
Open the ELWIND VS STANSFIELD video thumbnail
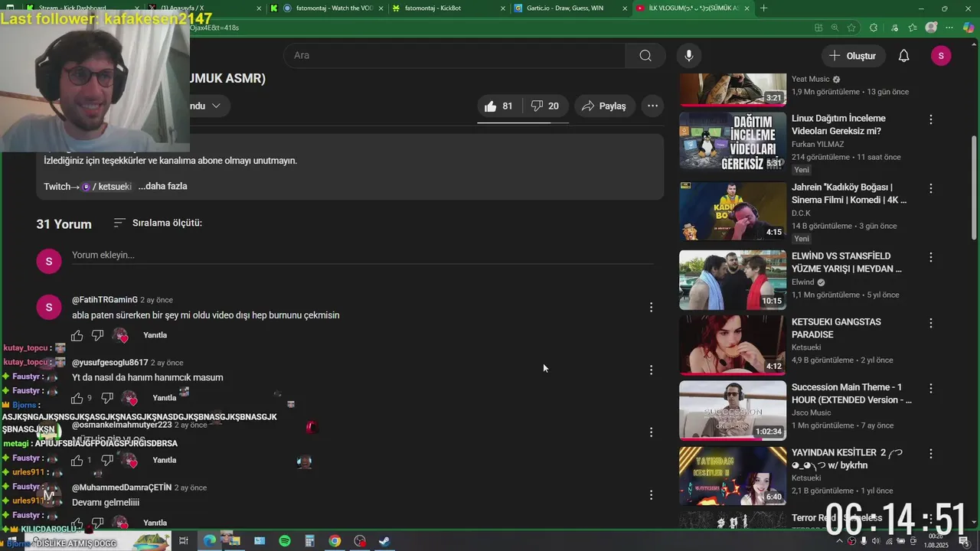coord(733,279)
